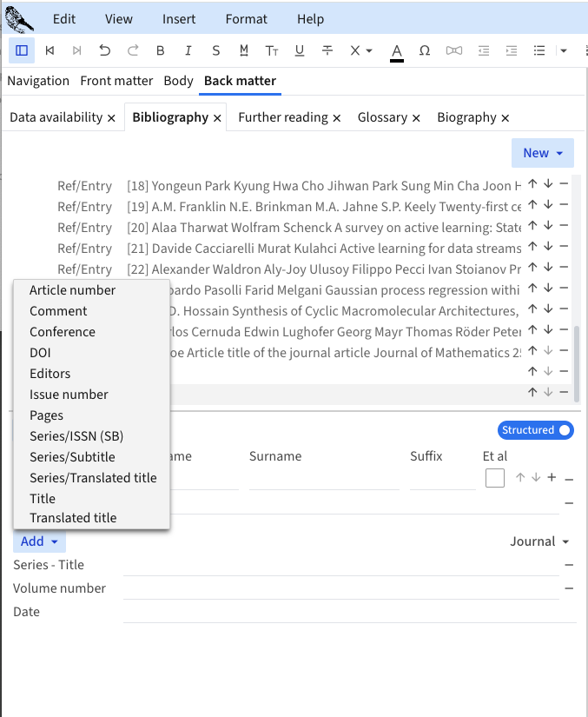Toggle the sidebar panel icon
This screenshot has height=717, width=588.
[x=22, y=50]
